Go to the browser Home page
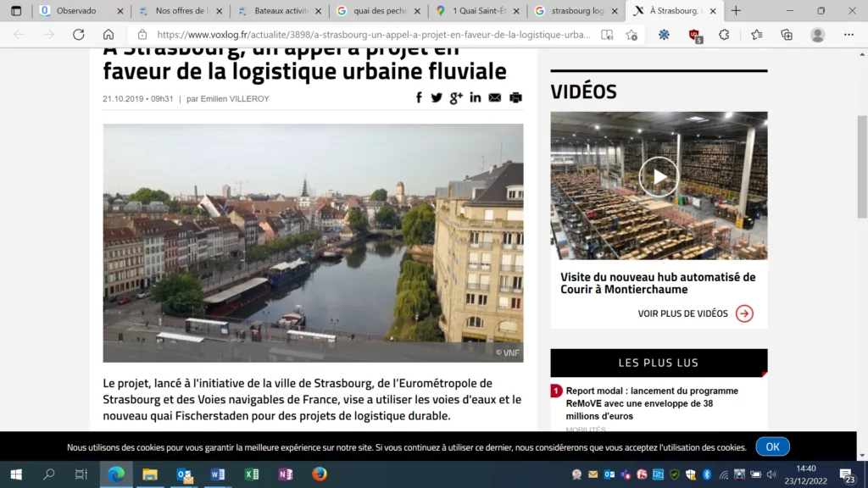 tap(108, 35)
